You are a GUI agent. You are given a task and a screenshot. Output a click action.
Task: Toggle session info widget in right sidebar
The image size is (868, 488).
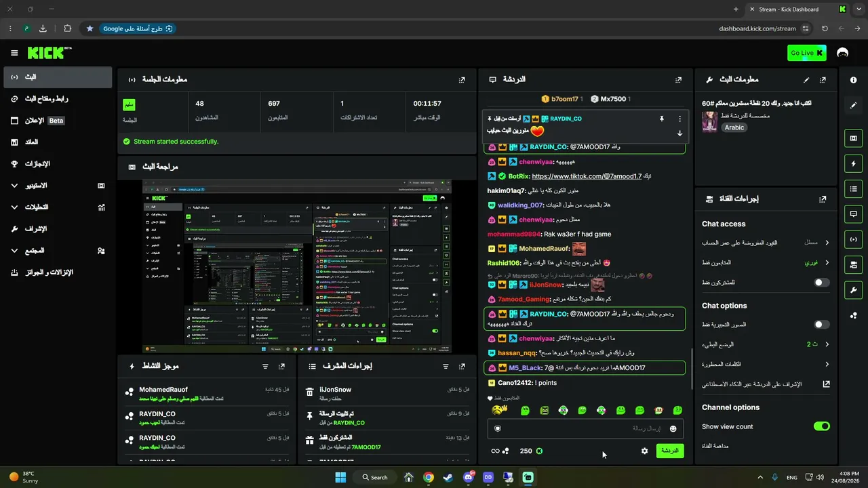pyautogui.click(x=853, y=239)
